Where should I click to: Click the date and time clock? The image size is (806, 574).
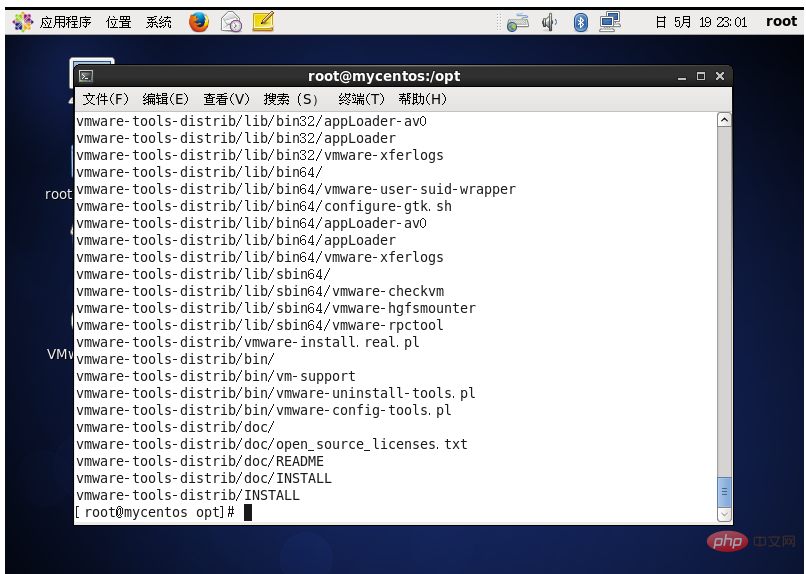tap(701, 22)
